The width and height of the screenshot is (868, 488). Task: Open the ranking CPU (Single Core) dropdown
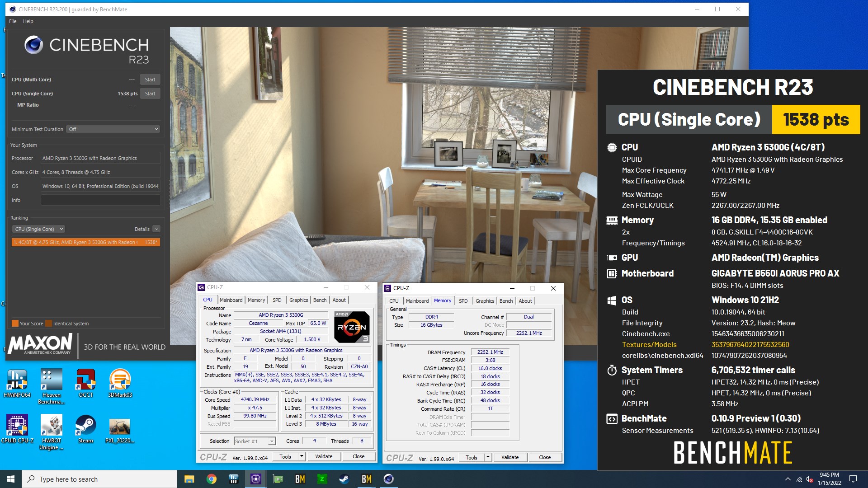tap(38, 229)
